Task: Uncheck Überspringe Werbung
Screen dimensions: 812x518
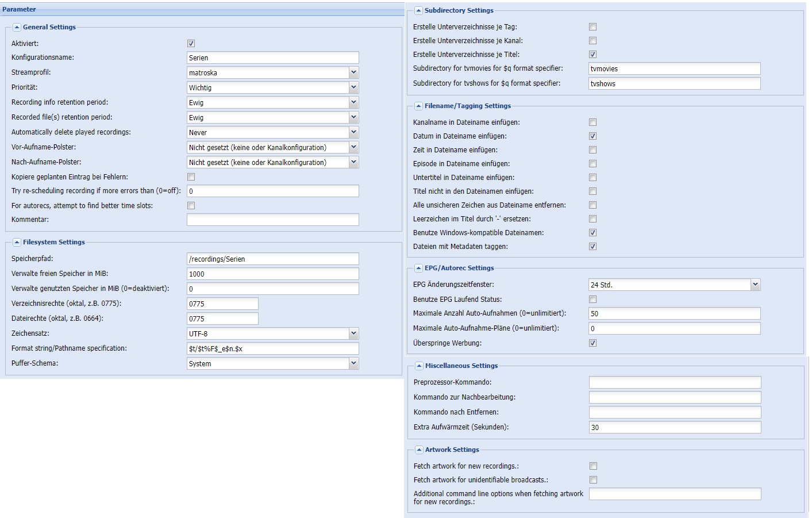Action: click(592, 343)
